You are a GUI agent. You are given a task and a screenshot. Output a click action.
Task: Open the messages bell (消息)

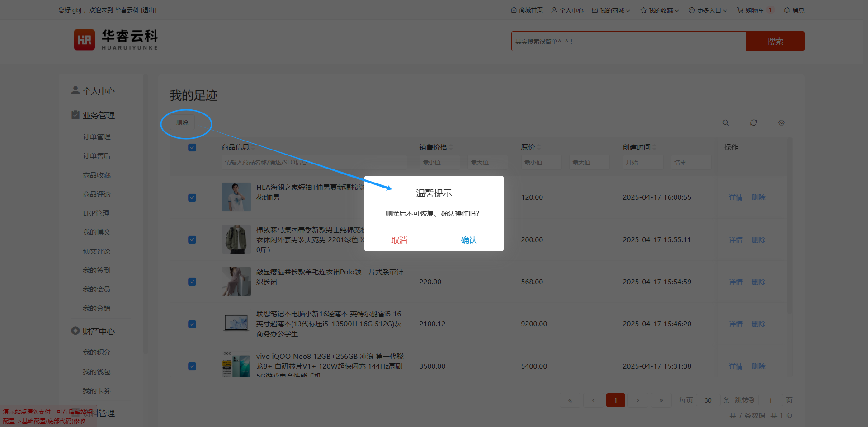click(x=794, y=10)
